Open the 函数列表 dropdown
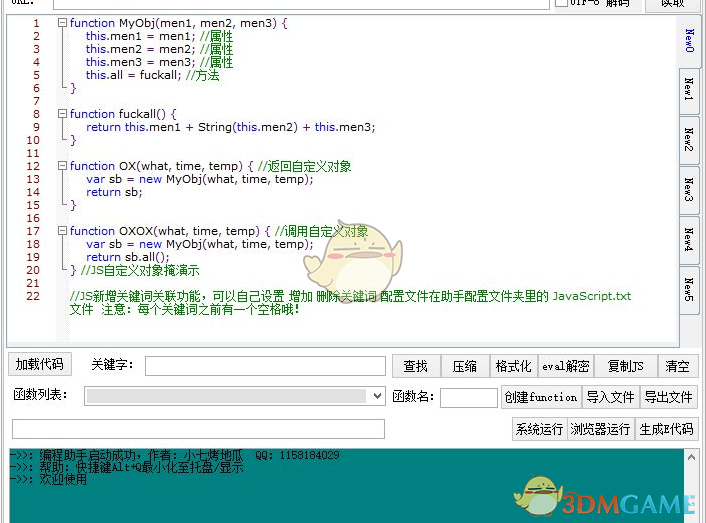 377,397
